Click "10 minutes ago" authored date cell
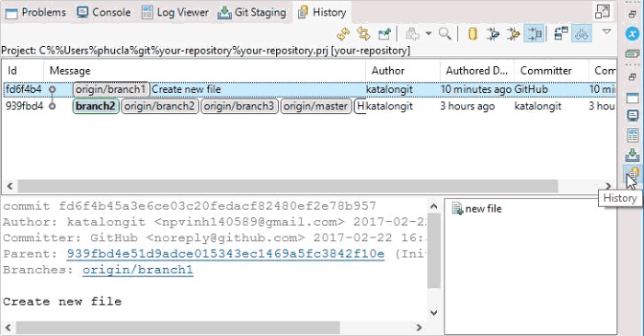This screenshot has height=336, width=644. [476, 89]
